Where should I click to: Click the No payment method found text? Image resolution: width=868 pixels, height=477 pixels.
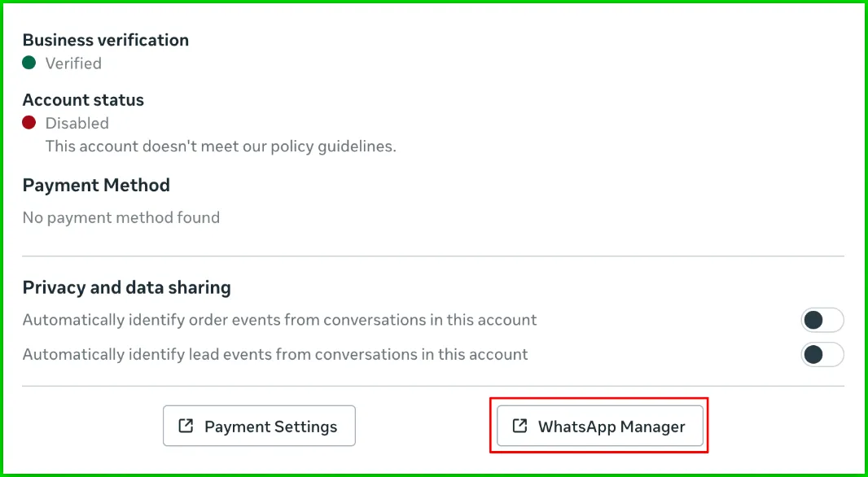click(121, 217)
